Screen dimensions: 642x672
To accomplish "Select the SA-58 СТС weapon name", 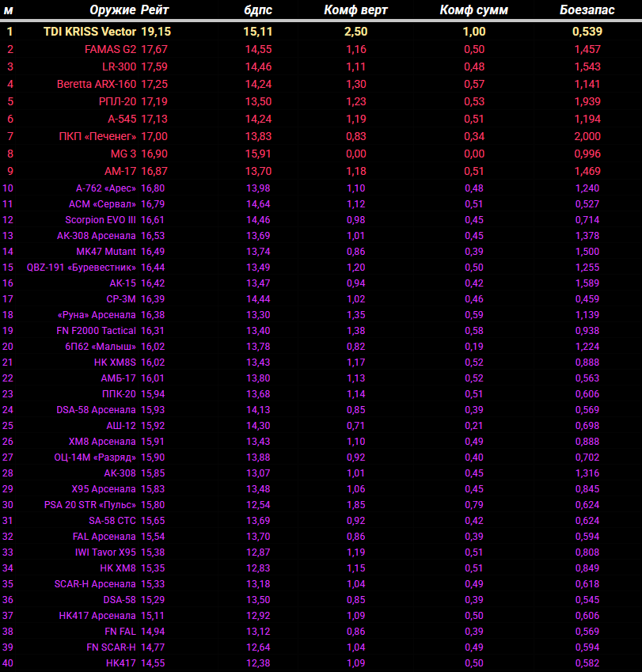I will click(112, 521).
